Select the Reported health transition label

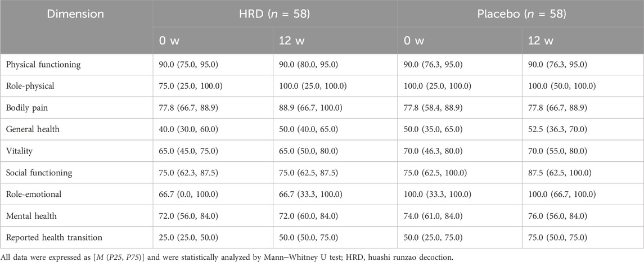click(x=54, y=238)
